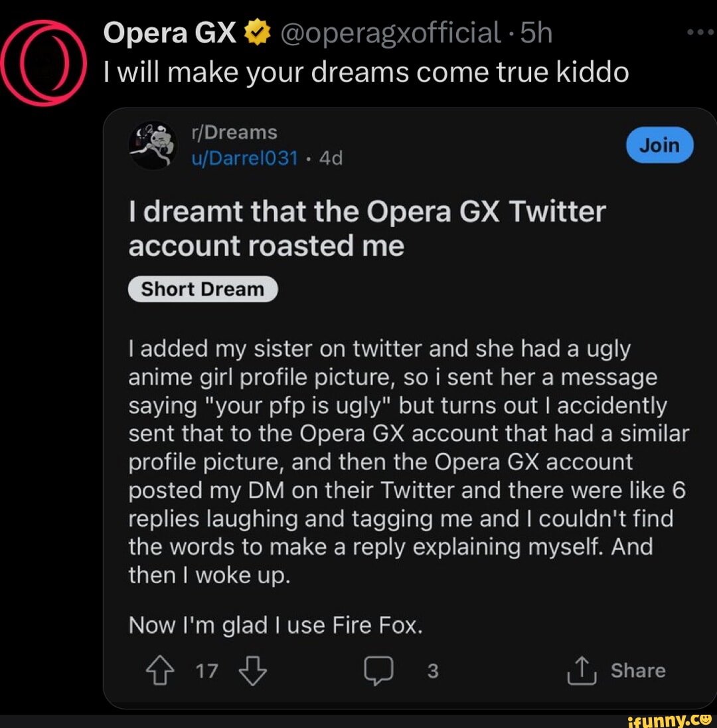Screen dimensions: 717x728
Task: Select the Short Dream flair tag
Action: (202, 288)
